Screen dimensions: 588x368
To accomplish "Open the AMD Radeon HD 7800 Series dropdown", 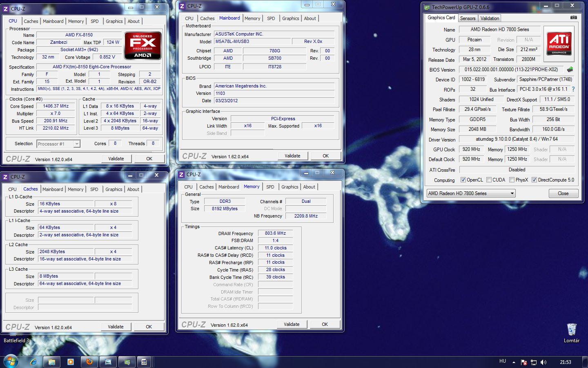I will tap(471, 193).
